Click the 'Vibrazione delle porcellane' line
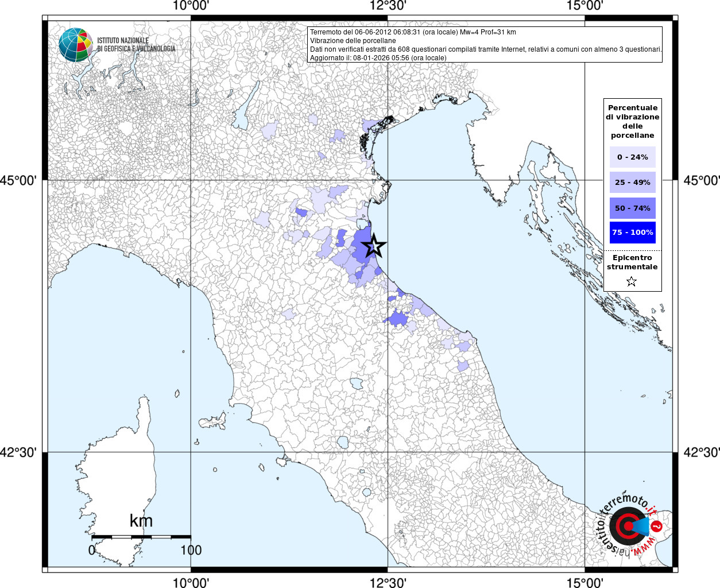Image resolution: width=720 pixels, height=588 pixels. tap(353, 41)
